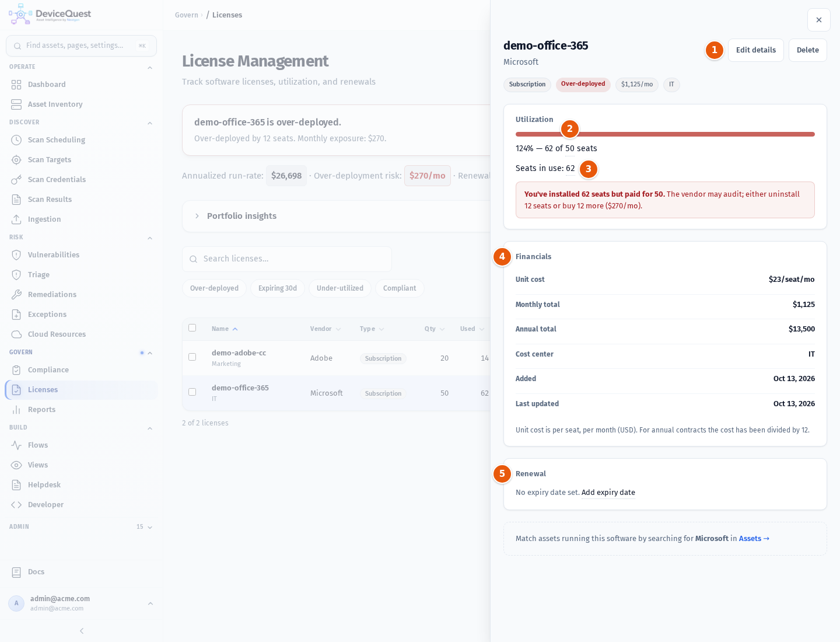
Task: Open Developer code brackets icon
Action: coord(16,505)
